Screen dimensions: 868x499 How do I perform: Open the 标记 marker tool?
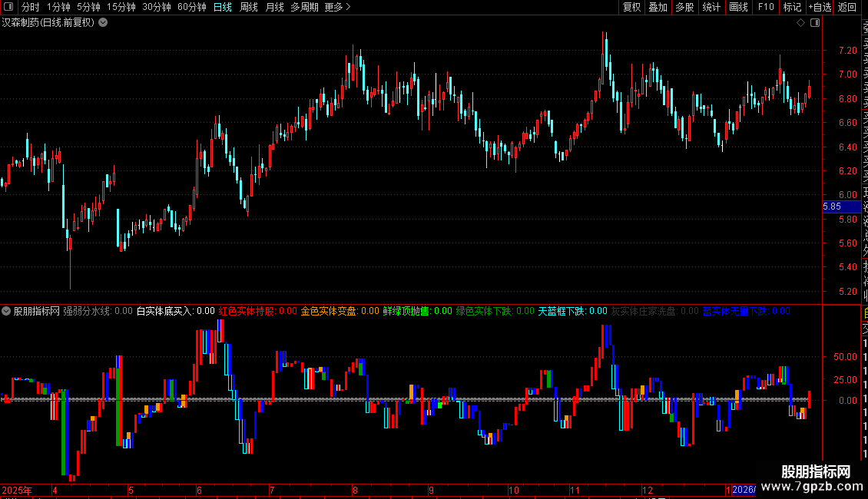792,7
